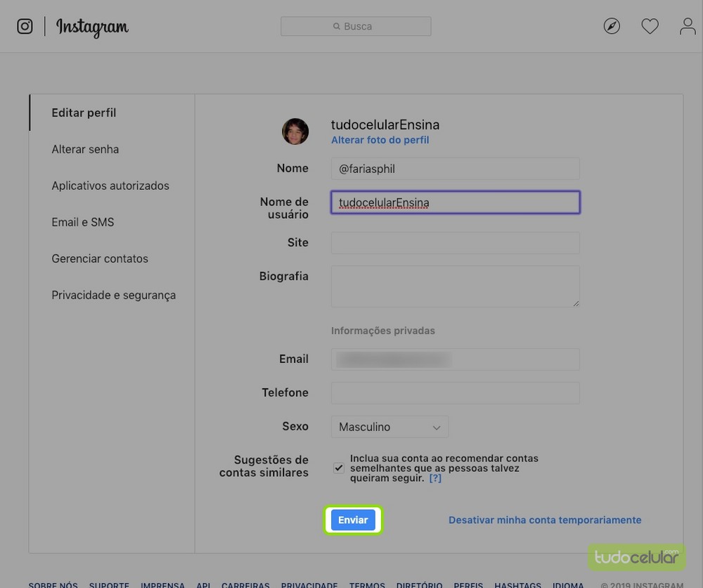Expand the Sexo dropdown showing Masculino

[389, 427]
